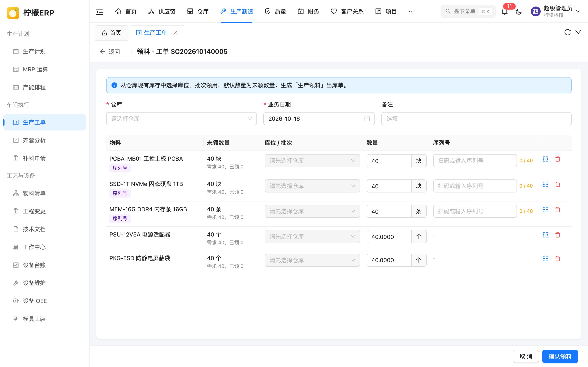
Task: Go back via 返回 link
Action: (x=110, y=52)
